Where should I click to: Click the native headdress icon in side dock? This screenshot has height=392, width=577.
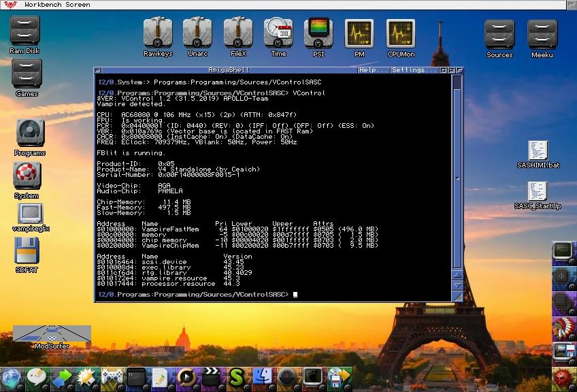(564, 328)
